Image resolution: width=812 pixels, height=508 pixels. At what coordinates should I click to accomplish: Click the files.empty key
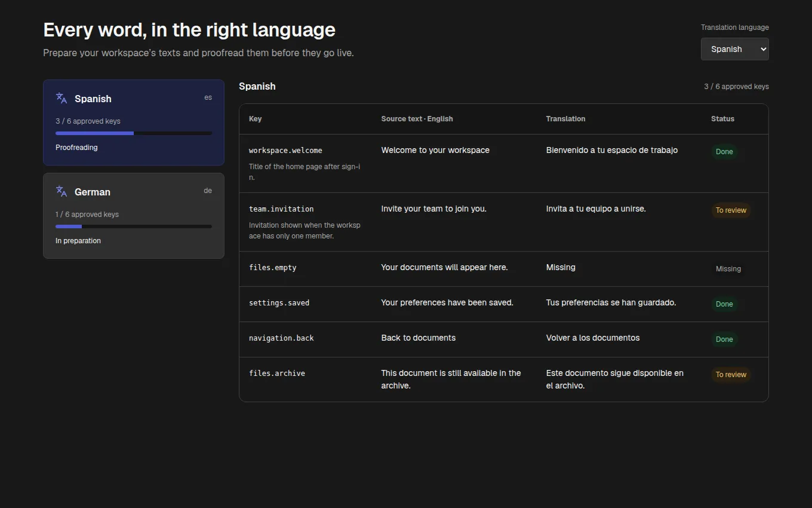pyautogui.click(x=273, y=268)
